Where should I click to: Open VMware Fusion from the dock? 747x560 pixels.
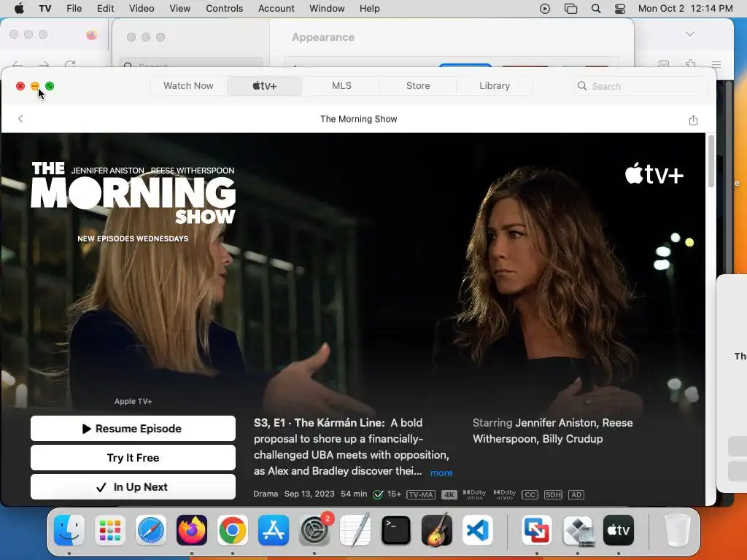[x=537, y=529]
